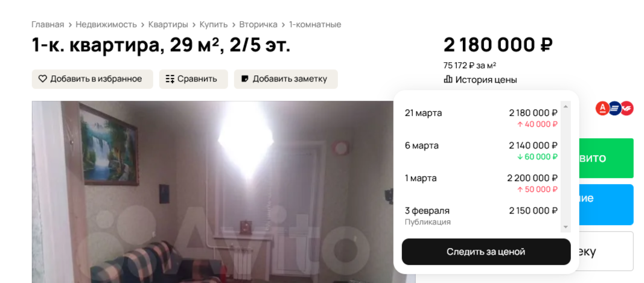644x283 pixels.
Task: Click scroll down arrow in price history
Action: (566, 227)
